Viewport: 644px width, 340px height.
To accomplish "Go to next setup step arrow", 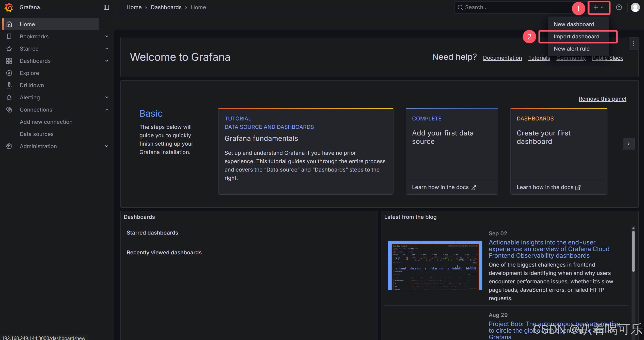I will 629,144.
